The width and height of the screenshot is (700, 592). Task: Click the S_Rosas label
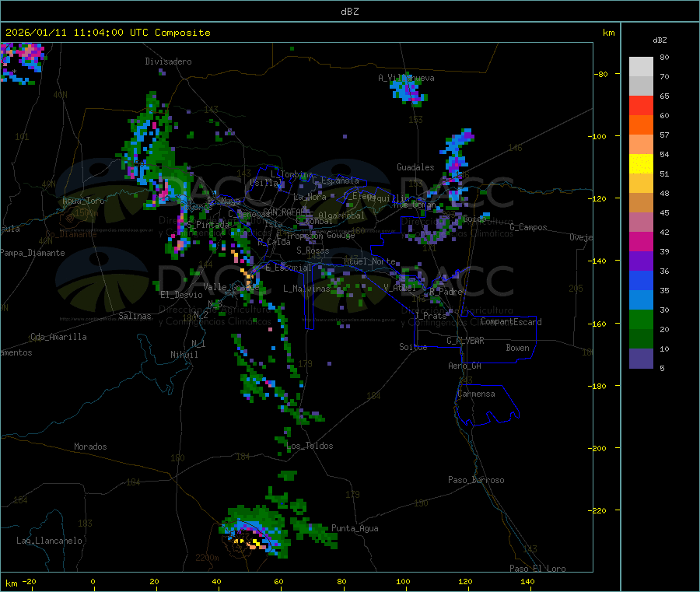pos(313,250)
